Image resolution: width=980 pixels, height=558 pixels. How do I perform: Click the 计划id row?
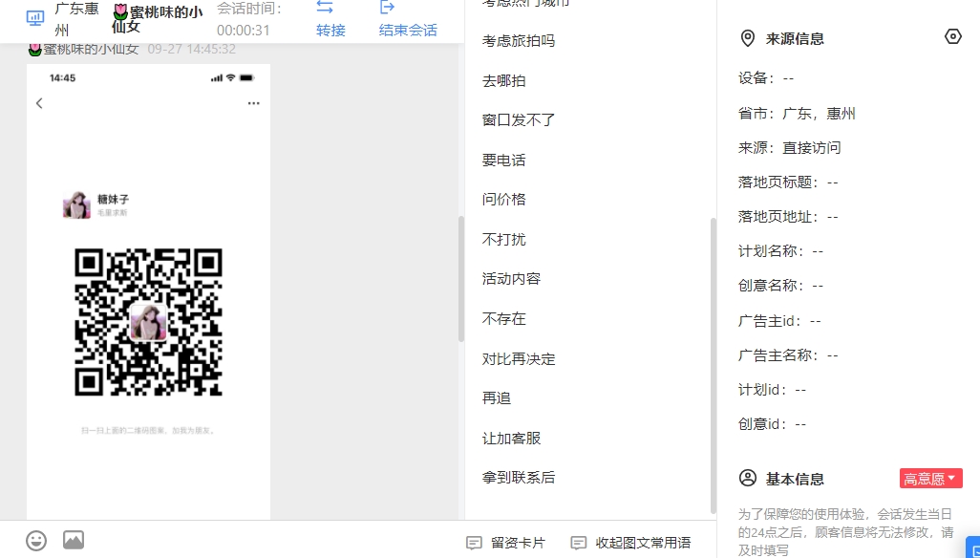tap(772, 390)
